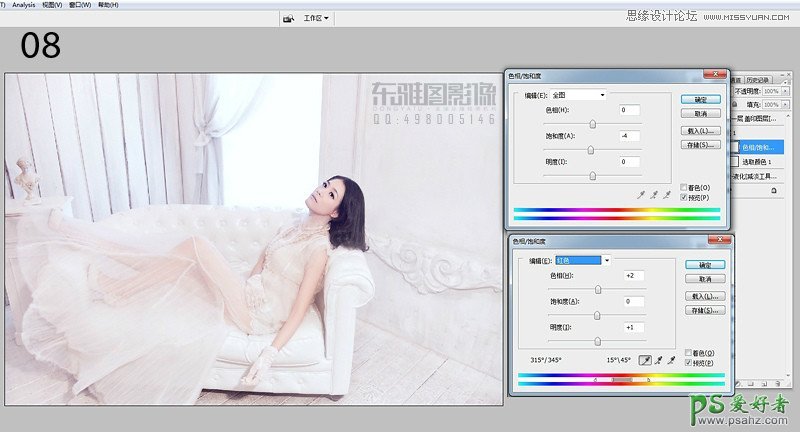Click 取消 button in lower Hue/Saturation dialog
This screenshot has height=432, width=800.
705,279
